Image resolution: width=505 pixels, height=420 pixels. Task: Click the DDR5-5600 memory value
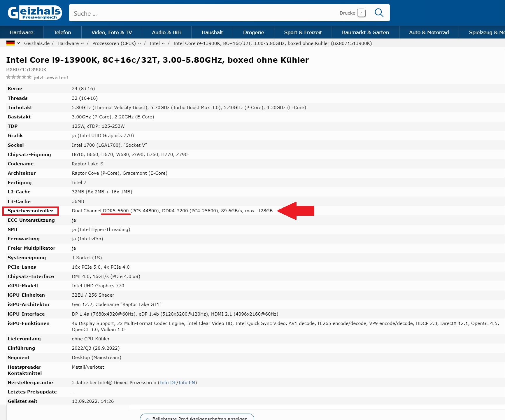[116, 211]
